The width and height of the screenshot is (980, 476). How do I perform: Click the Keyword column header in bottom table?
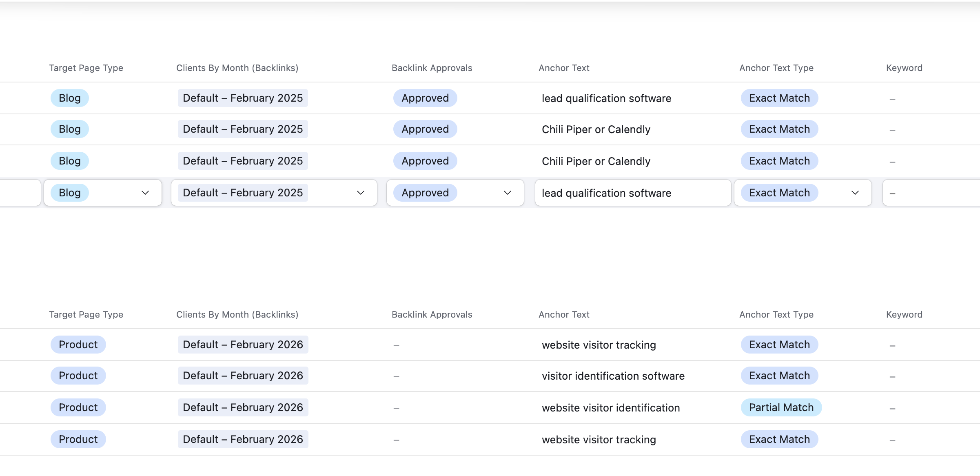904,314
